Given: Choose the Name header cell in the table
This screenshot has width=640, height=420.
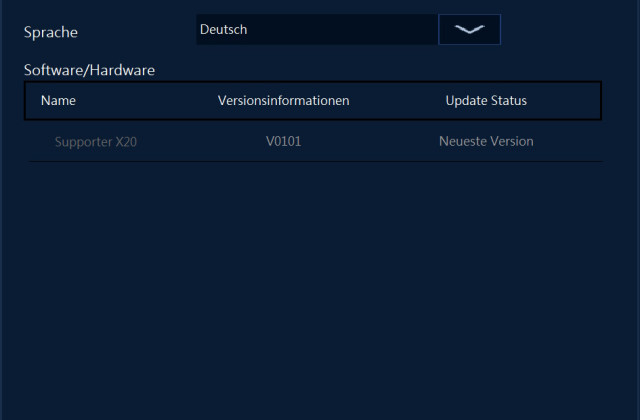Looking at the screenshot, I should (58, 101).
